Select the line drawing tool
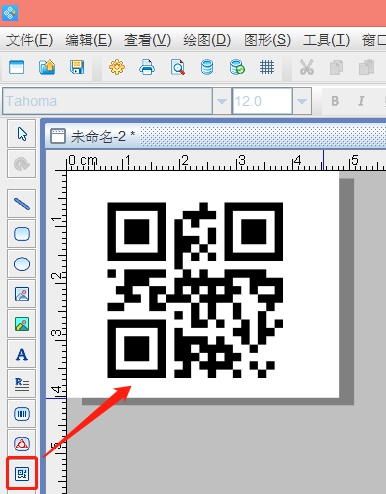The image size is (386, 494). point(22,204)
